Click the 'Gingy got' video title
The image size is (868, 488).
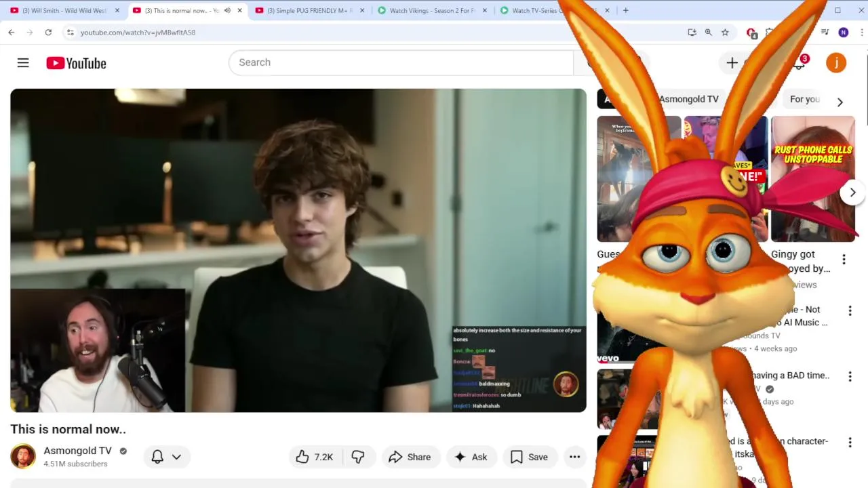pyautogui.click(x=800, y=261)
